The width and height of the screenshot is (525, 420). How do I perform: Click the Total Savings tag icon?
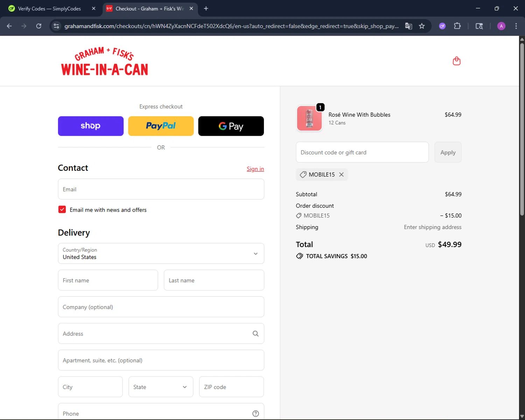point(300,256)
